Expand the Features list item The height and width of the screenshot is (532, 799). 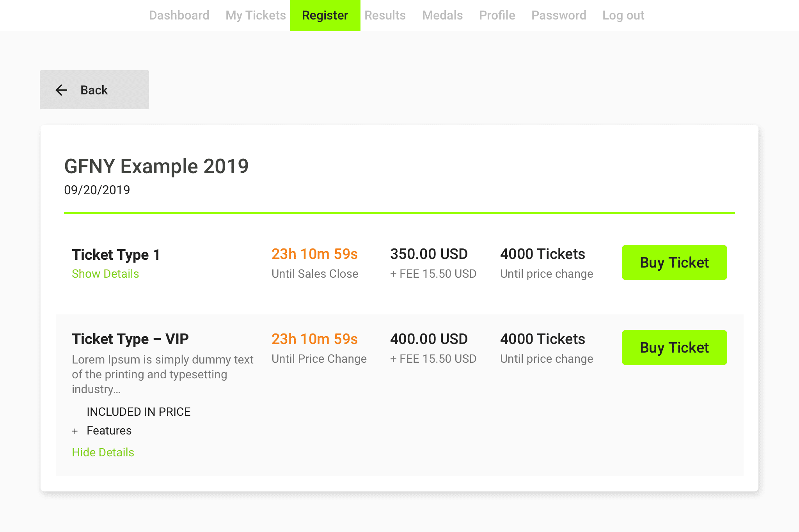coord(109,431)
